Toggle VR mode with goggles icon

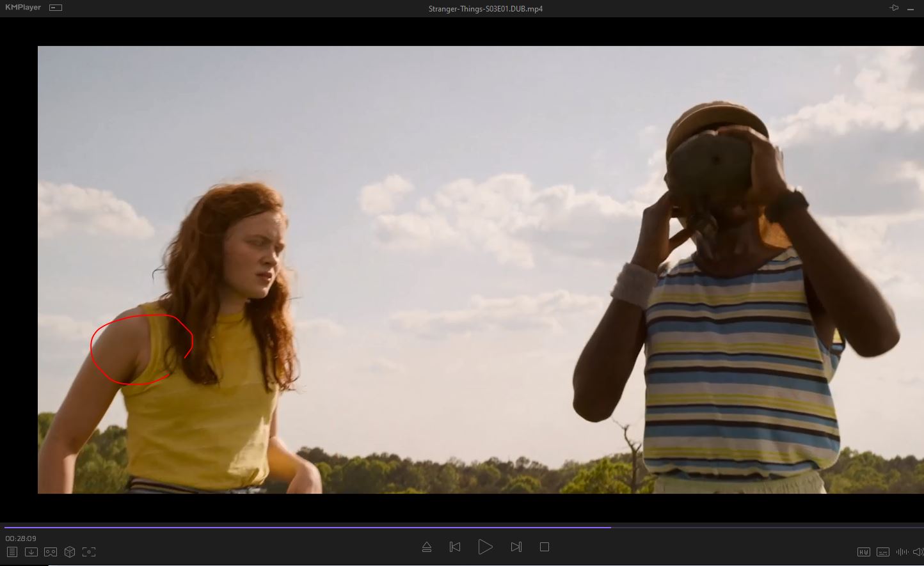(51, 552)
